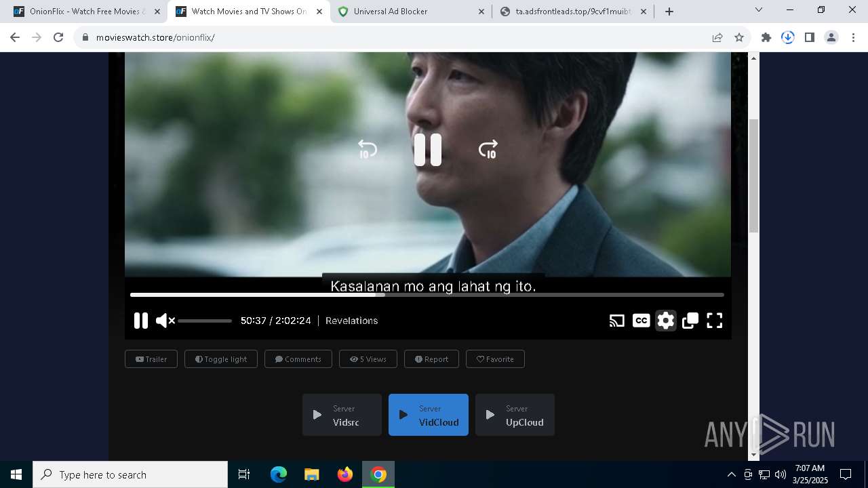Adjust the volume slider
The image size is (868, 488).
point(205,321)
